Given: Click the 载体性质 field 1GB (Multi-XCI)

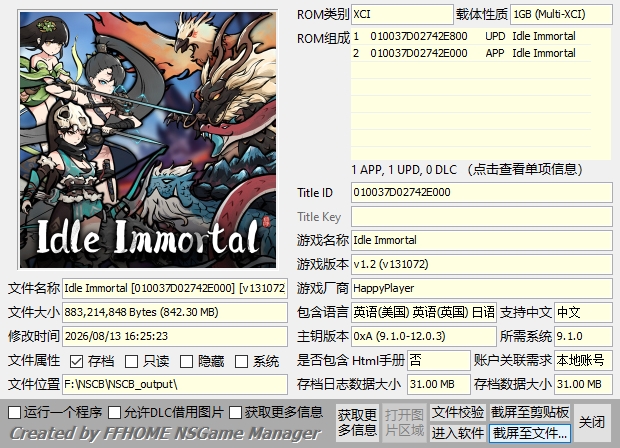Looking at the screenshot, I should (561, 15).
